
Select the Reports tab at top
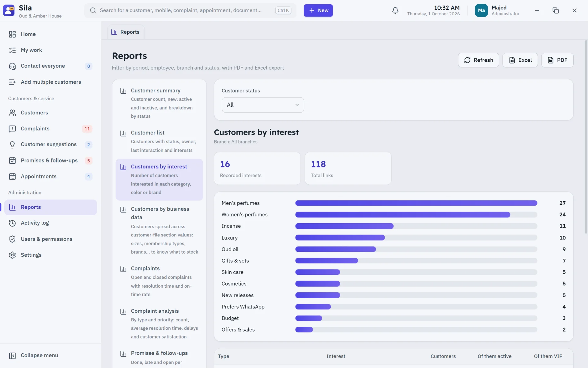click(126, 32)
